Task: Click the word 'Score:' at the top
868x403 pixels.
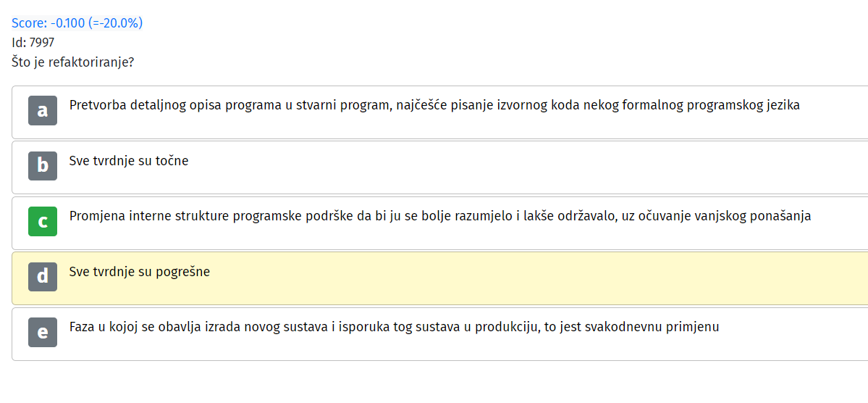Action: [x=29, y=23]
